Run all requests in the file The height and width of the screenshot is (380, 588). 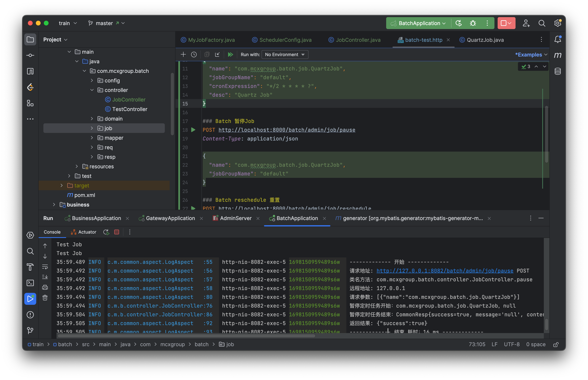(x=230, y=55)
